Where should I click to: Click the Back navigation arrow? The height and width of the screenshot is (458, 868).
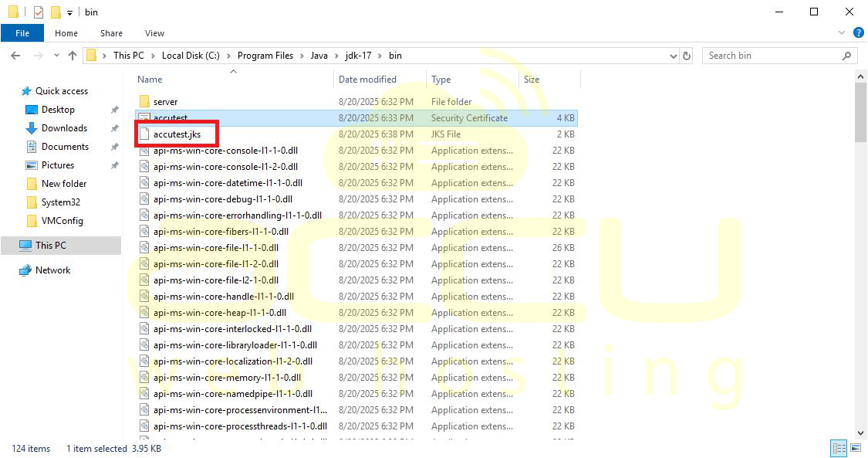click(15, 55)
